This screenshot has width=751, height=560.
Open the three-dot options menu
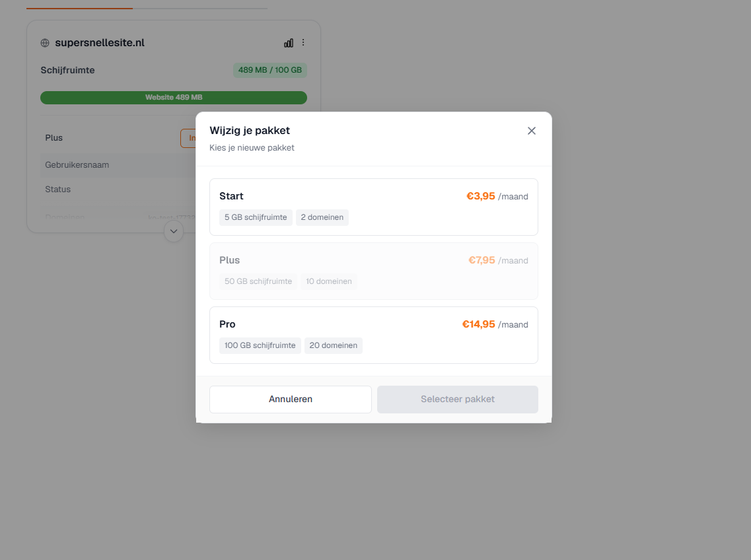pos(303,43)
